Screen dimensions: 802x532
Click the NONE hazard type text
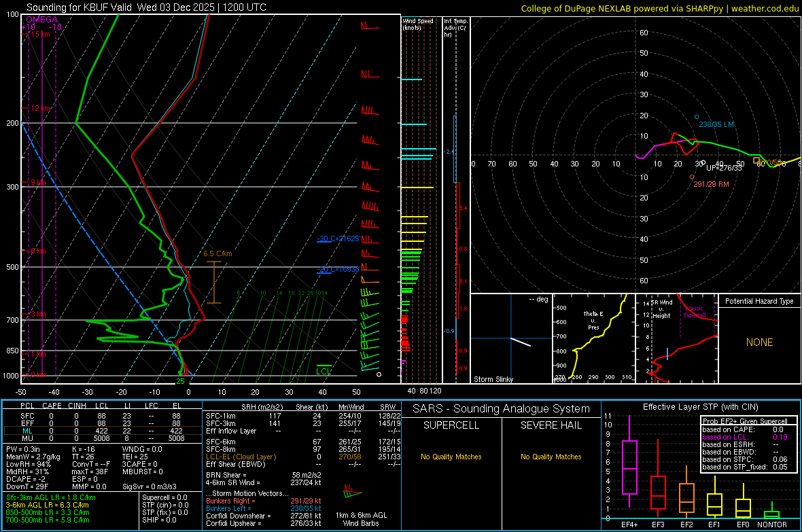coord(759,342)
